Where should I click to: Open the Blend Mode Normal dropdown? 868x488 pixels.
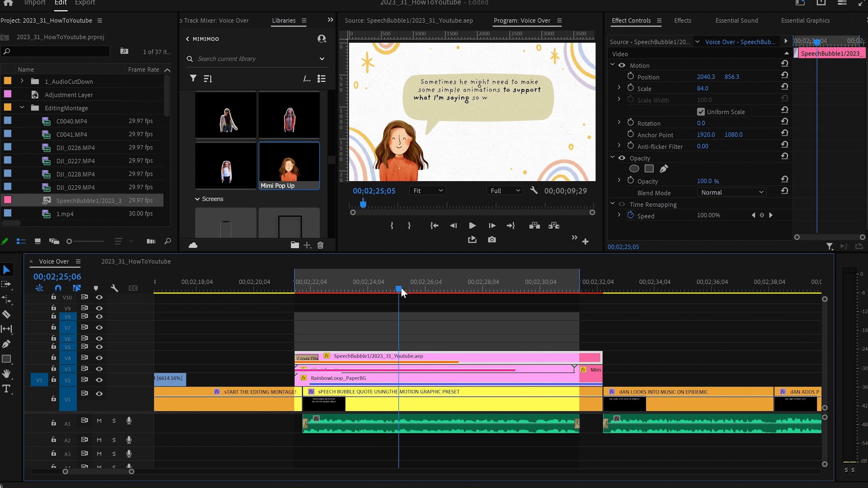pos(732,192)
